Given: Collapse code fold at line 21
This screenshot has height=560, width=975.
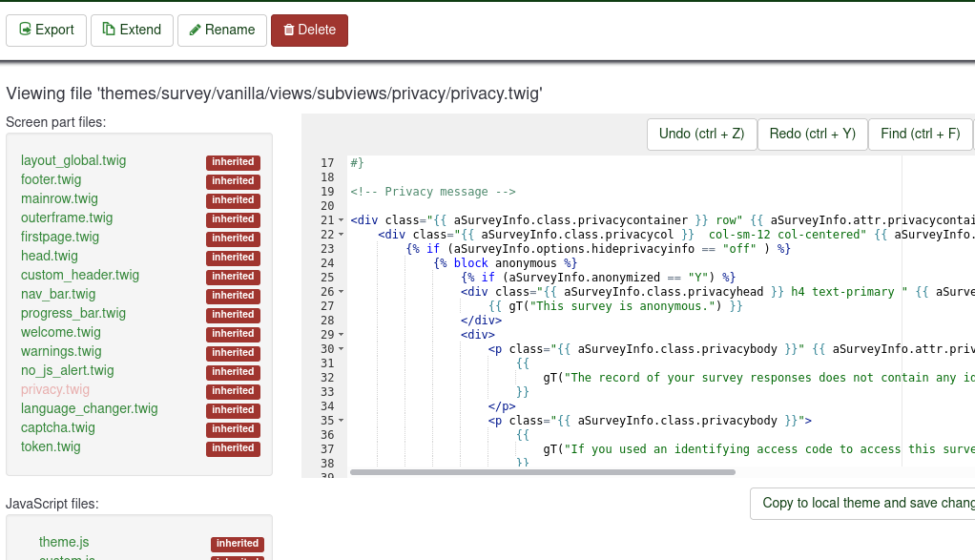Looking at the screenshot, I should pyautogui.click(x=341, y=220).
